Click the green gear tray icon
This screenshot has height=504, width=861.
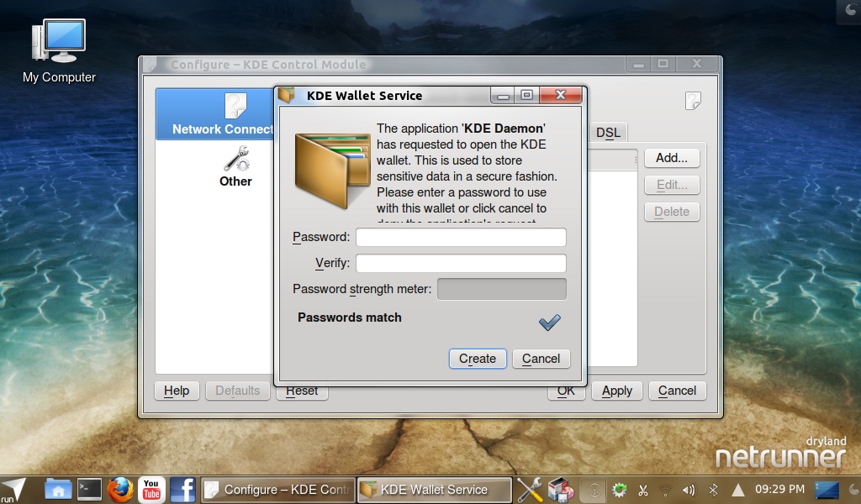(x=620, y=490)
